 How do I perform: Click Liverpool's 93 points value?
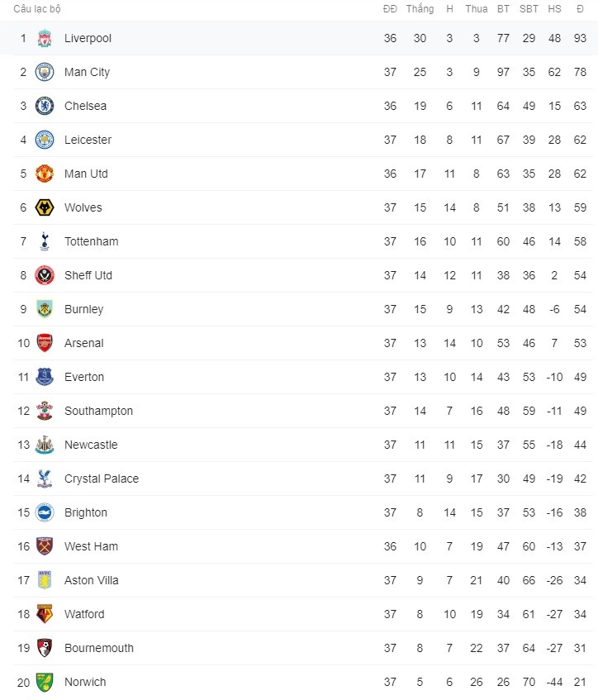click(x=580, y=38)
